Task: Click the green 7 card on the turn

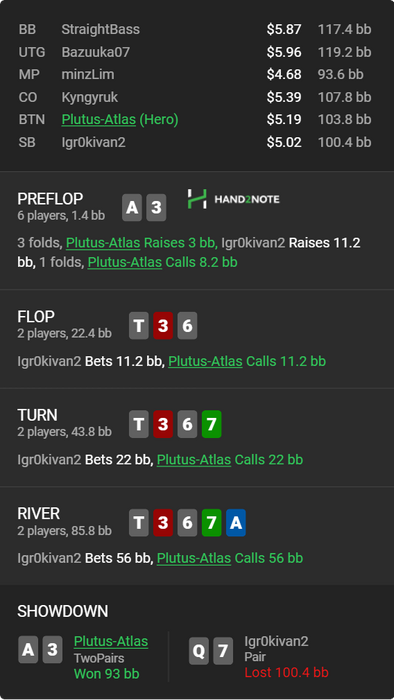Action: point(212,424)
